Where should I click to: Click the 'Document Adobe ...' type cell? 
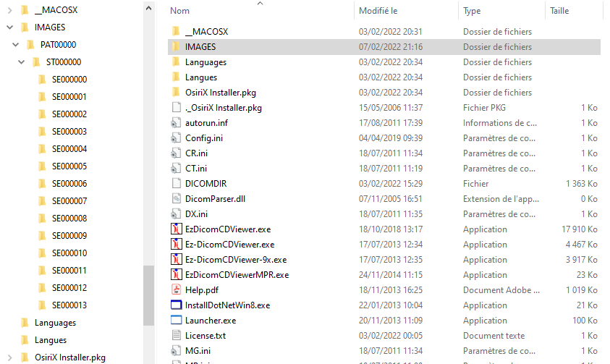(x=501, y=290)
